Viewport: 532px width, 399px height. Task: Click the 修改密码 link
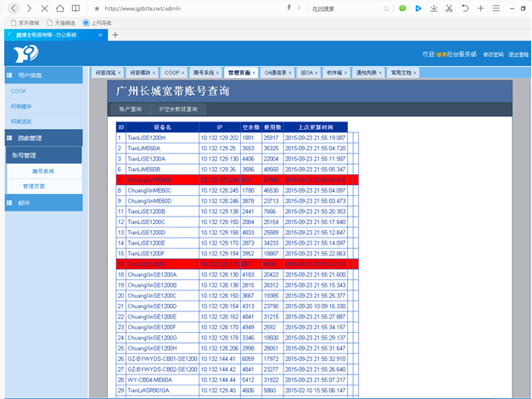(x=492, y=54)
